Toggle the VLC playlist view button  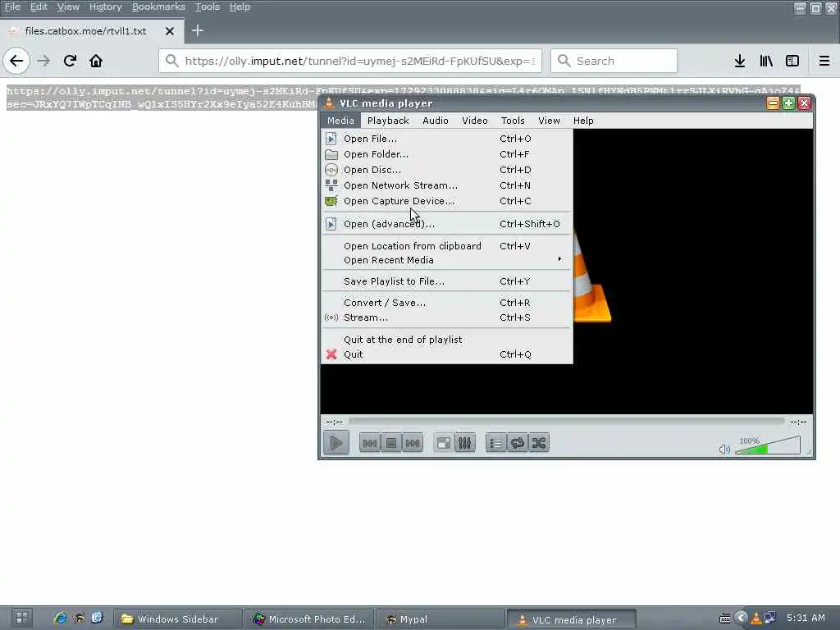496,443
